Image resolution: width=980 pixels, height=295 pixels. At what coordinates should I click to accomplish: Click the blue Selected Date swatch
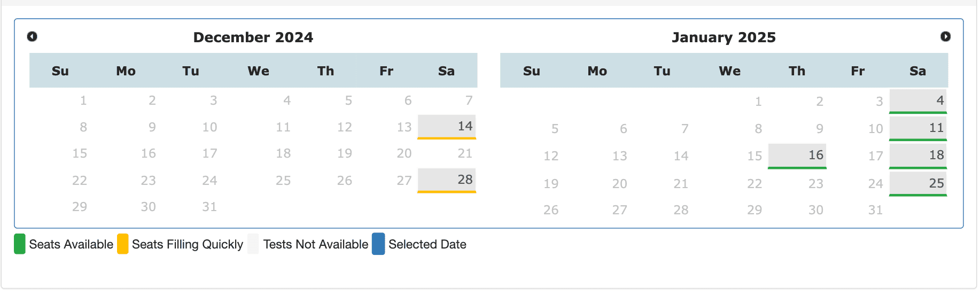[x=378, y=244]
